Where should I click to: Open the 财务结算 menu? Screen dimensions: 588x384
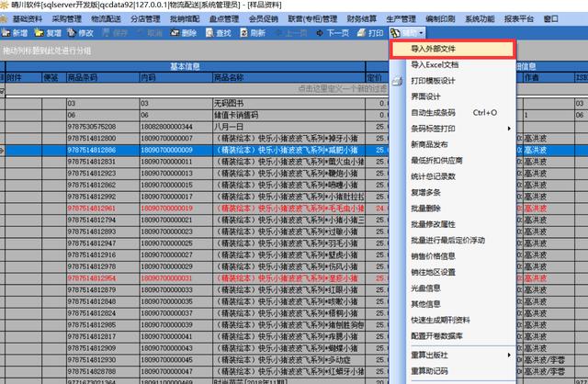coord(362,18)
